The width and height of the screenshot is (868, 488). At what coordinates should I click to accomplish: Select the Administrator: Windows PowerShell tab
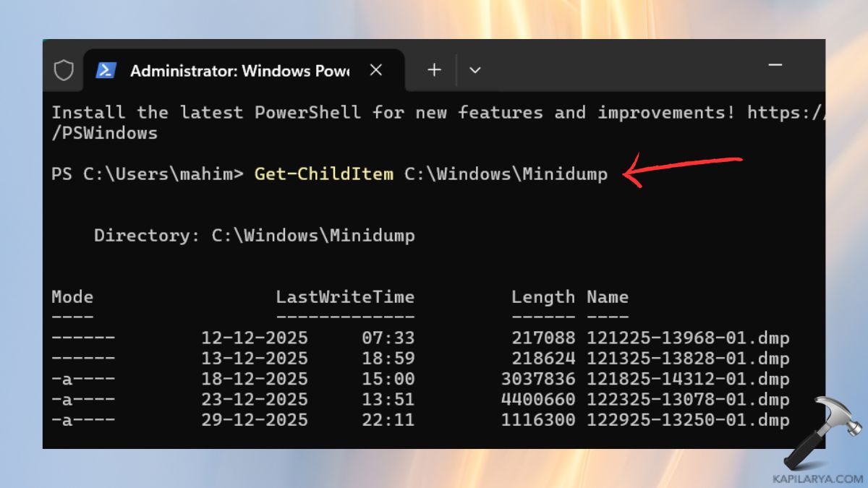[x=239, y=71]
